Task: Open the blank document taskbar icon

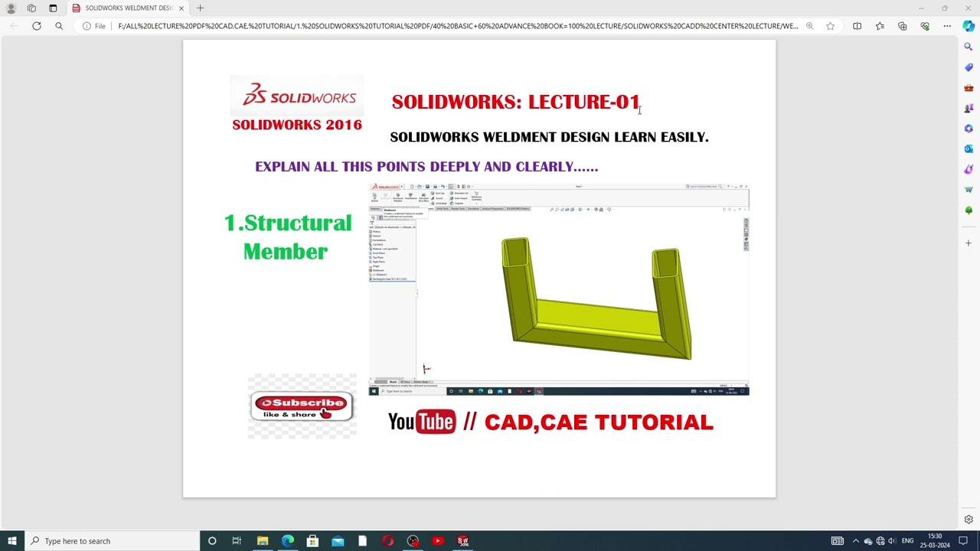Action: (363, 541)
